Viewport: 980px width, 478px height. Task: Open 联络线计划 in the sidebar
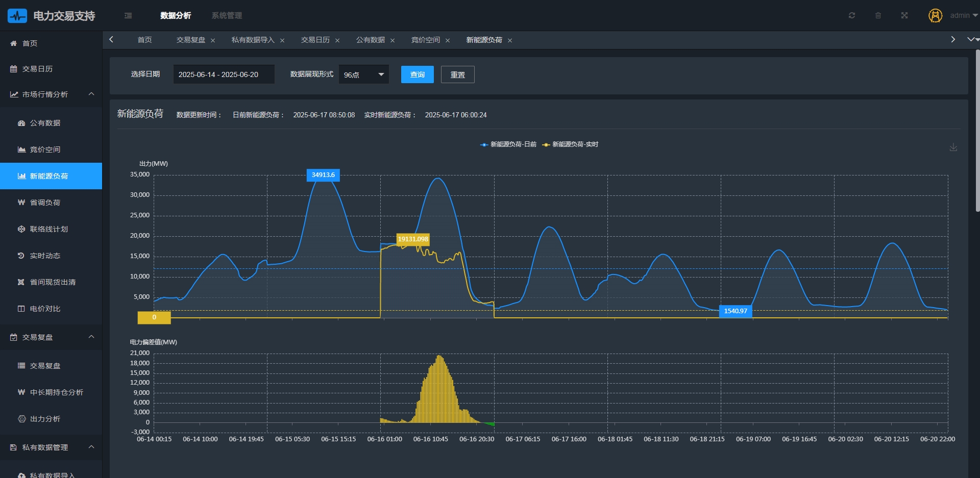[51, 229]
